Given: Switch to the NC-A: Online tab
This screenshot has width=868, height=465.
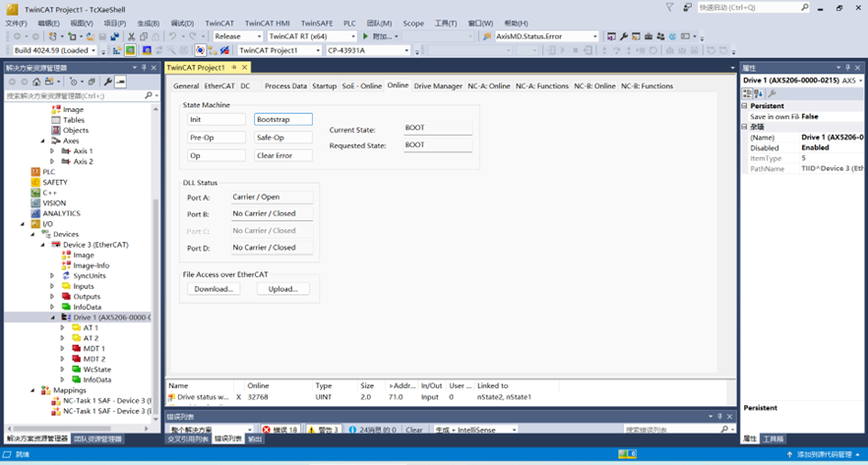Looking at the screenshot, I should (489, 86).
